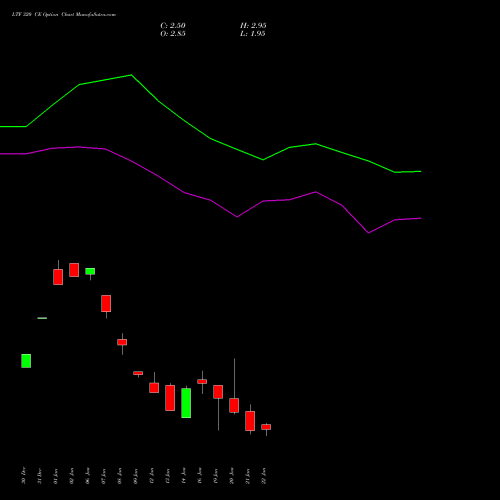The height and width of the screenshot is (500, 500).
Task: Click the high value H: 2.95
Action: [253, 26]
